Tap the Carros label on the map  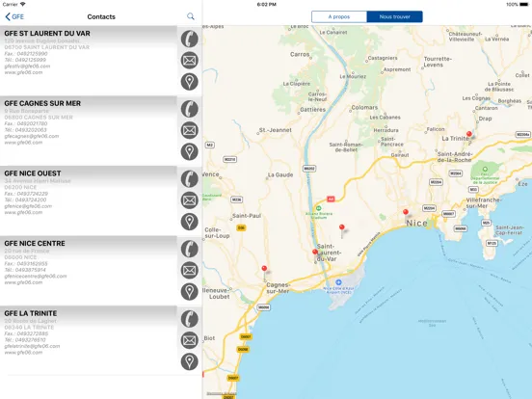coord(300,54)
